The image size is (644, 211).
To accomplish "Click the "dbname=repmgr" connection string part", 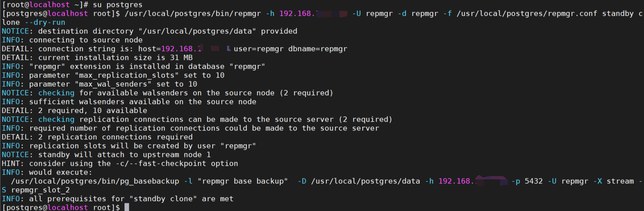I will (318, 49).
